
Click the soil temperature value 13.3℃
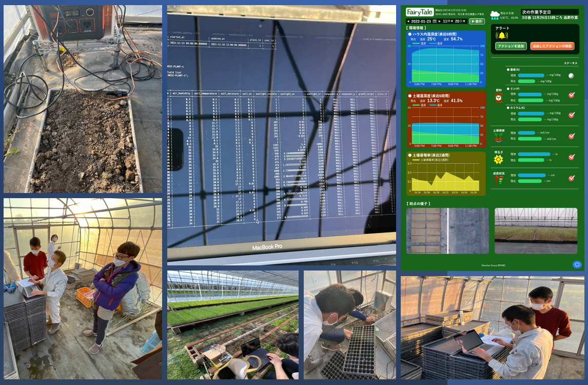(x=433, y=101)
